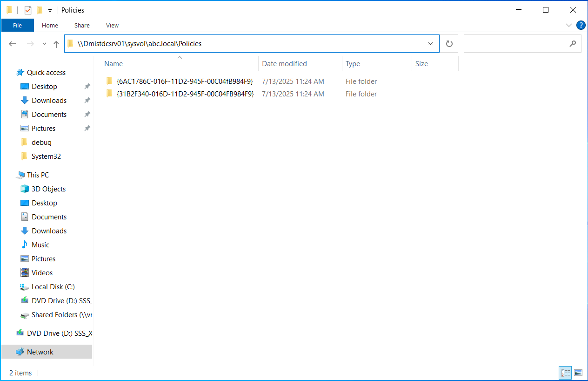This screenshot has height=381, width=588.
Task: Open the recent locations dropdown
Action: point(44,44)
